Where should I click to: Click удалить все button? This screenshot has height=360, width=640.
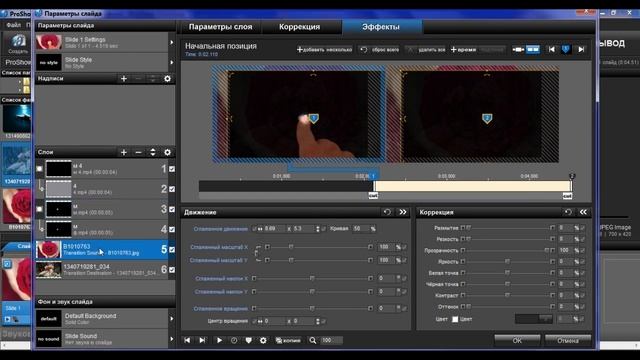(x=426, y=49)
